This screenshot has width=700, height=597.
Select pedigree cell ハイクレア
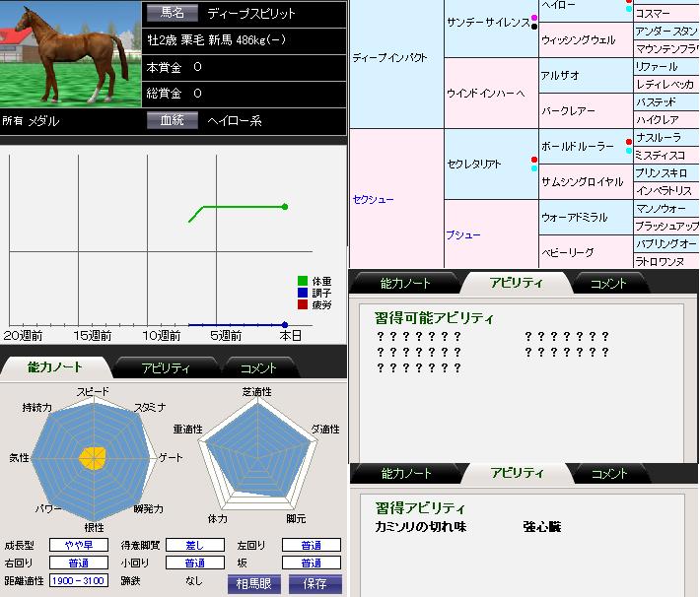click(x=666, y=119)
